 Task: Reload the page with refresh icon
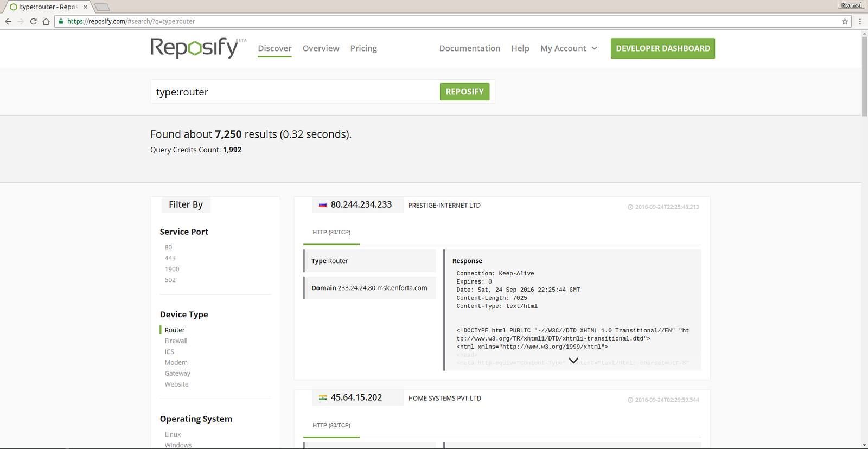click(33, 21)
